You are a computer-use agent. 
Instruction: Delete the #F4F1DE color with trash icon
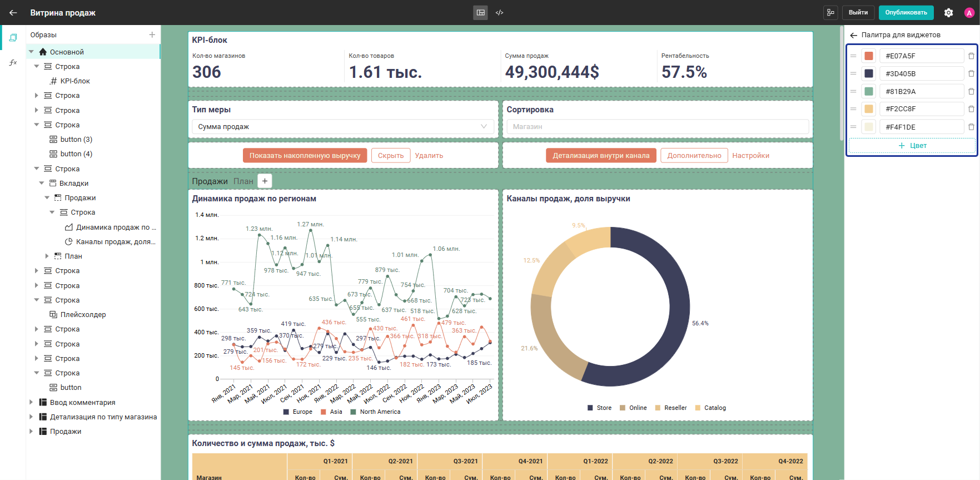tap(971, 127)
